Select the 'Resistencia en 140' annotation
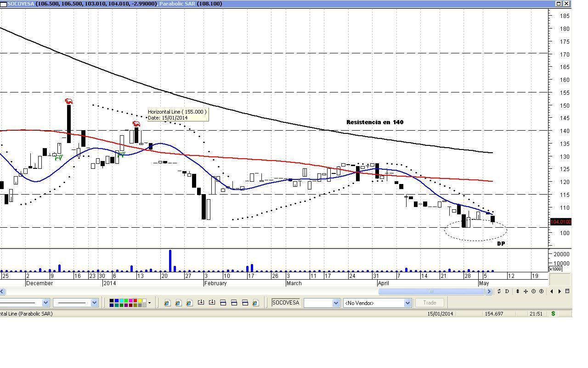This screenshot has height=368, width=588. [375, 122]
